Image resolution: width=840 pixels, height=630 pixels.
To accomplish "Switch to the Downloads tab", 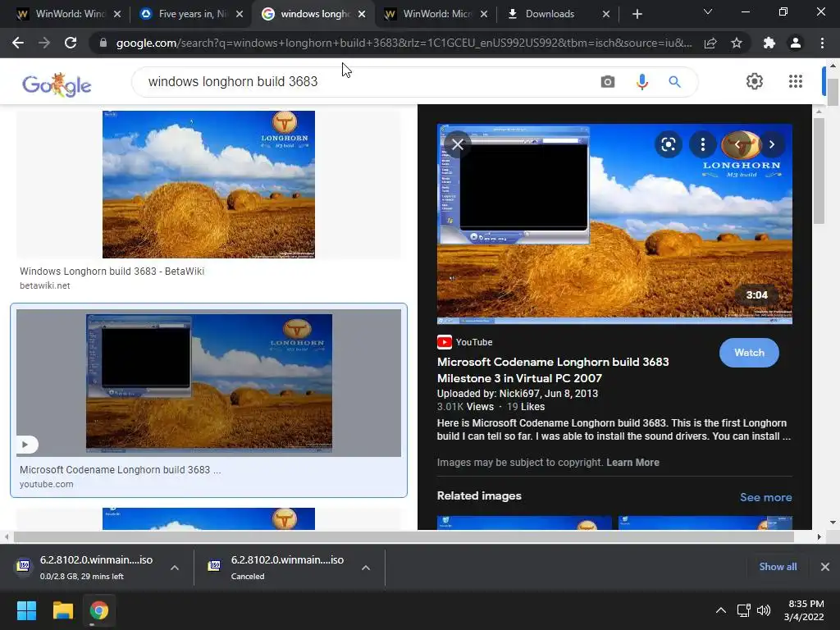I will 557,14.
